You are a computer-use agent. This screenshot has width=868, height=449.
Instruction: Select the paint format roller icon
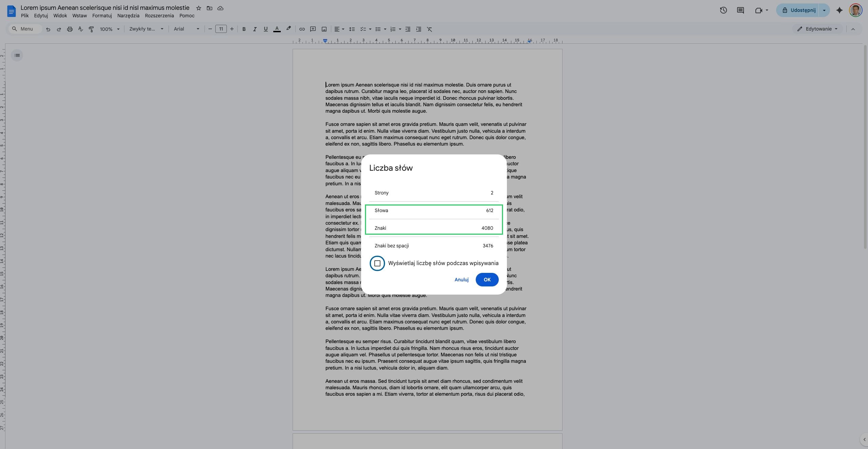tap(91, 29)
